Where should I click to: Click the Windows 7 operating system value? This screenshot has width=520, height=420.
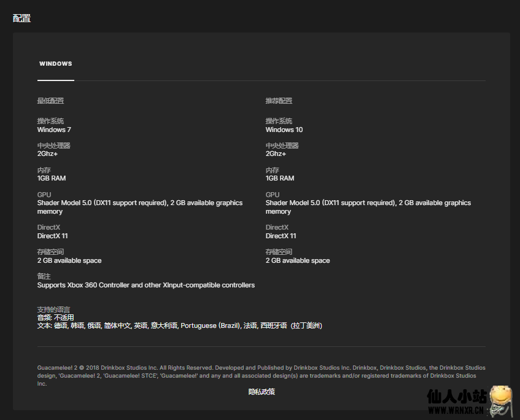54,130
